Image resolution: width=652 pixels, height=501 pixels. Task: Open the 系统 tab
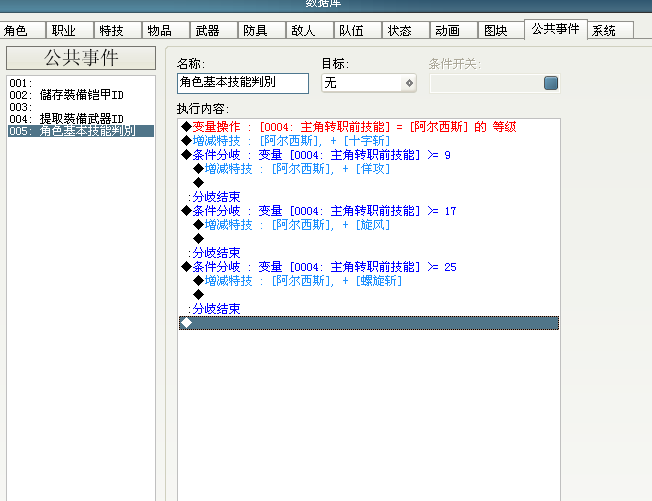610,30
